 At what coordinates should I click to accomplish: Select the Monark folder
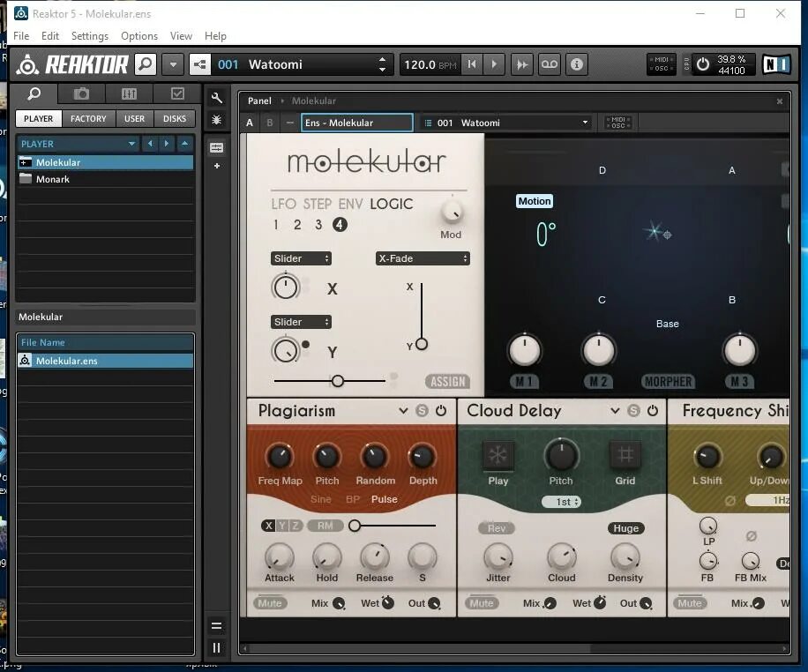[x=105, y=179]
